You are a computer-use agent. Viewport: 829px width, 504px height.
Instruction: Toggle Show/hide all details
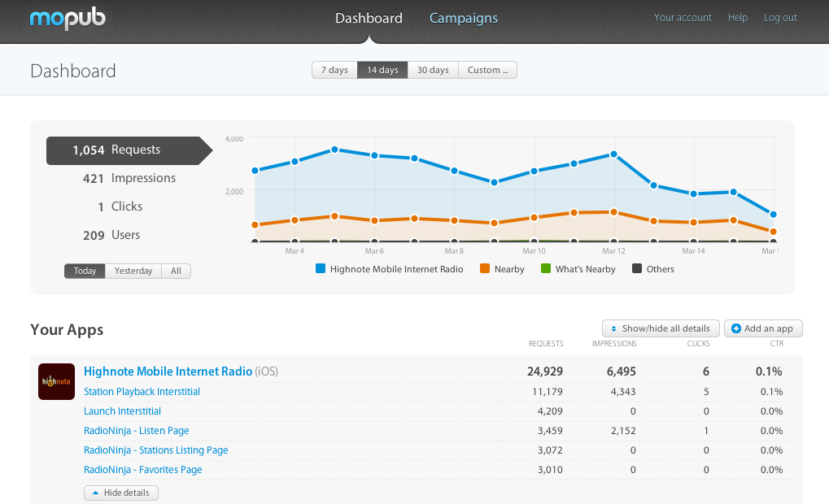[x=661, y=328]
